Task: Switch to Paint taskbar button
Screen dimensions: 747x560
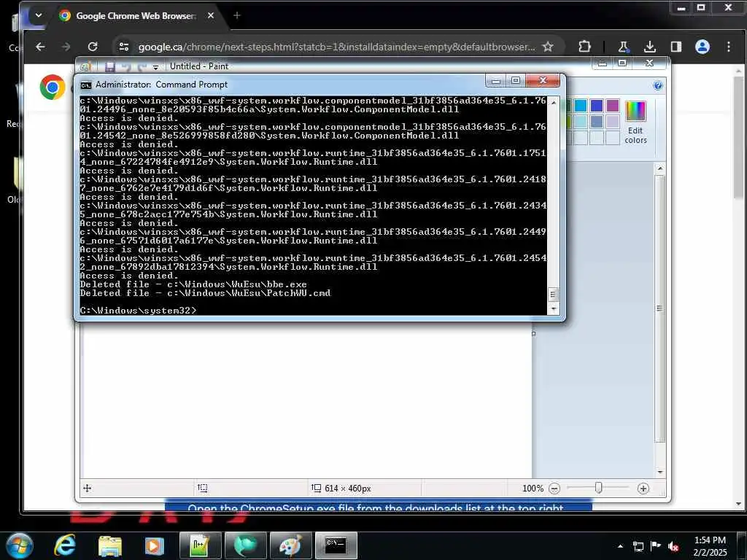Action: 290,545
